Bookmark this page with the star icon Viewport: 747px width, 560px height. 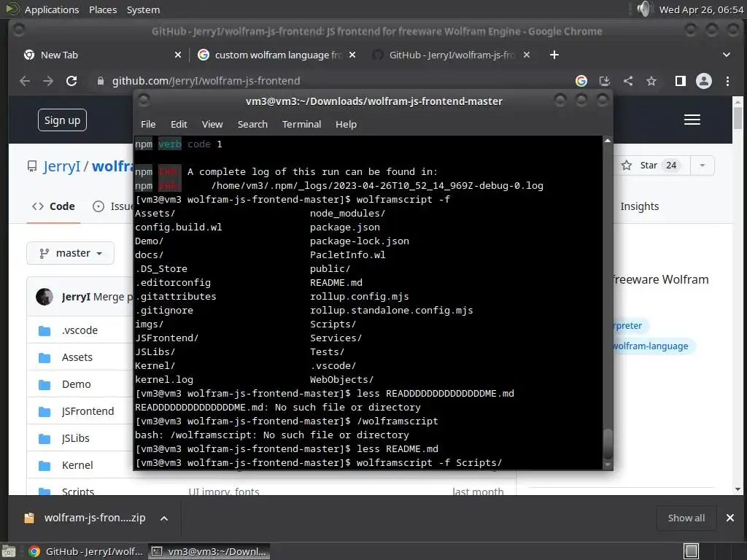pos(651,81)
